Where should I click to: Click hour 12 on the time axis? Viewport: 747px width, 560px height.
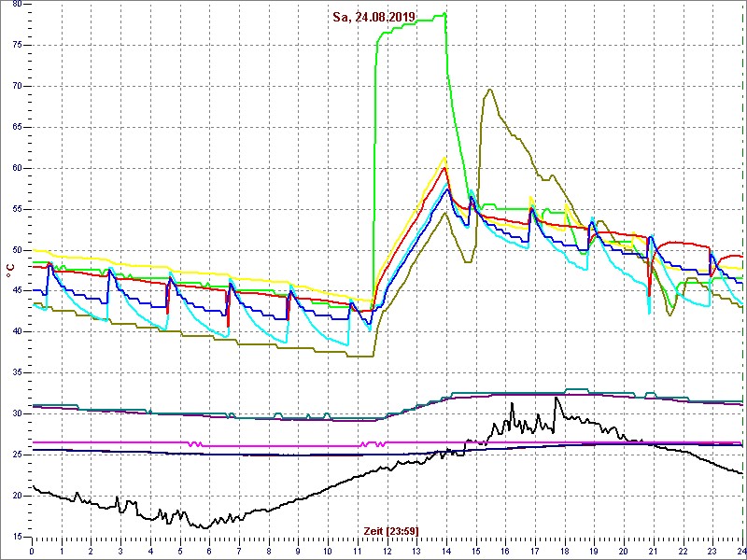[387, 550]
